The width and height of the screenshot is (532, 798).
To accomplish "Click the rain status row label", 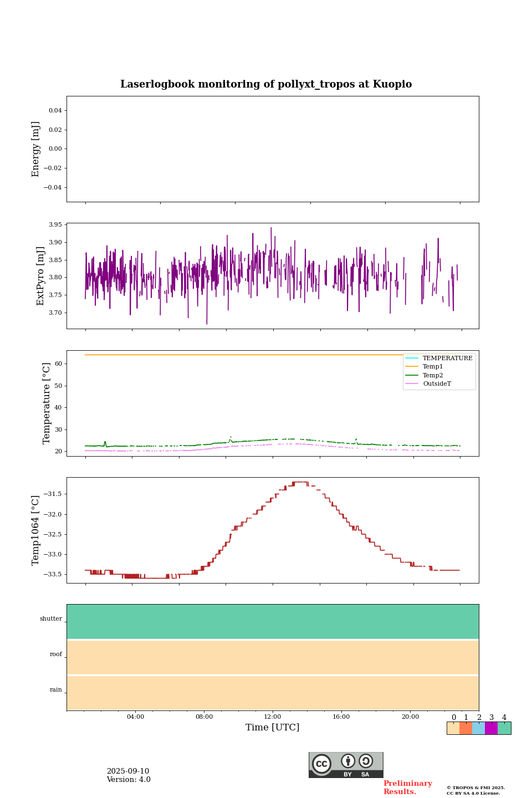I will click(x=56, y=690).
